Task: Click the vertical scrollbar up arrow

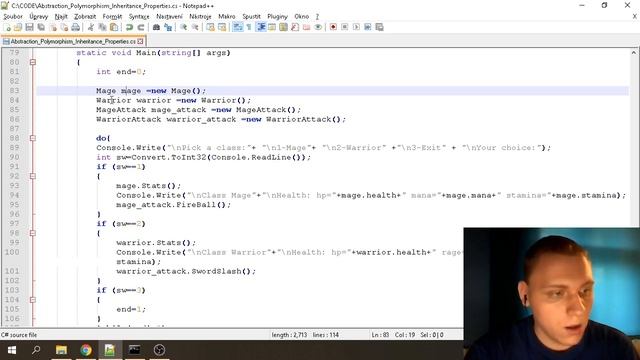Action: pyautogui.click(x=634, y=53)
